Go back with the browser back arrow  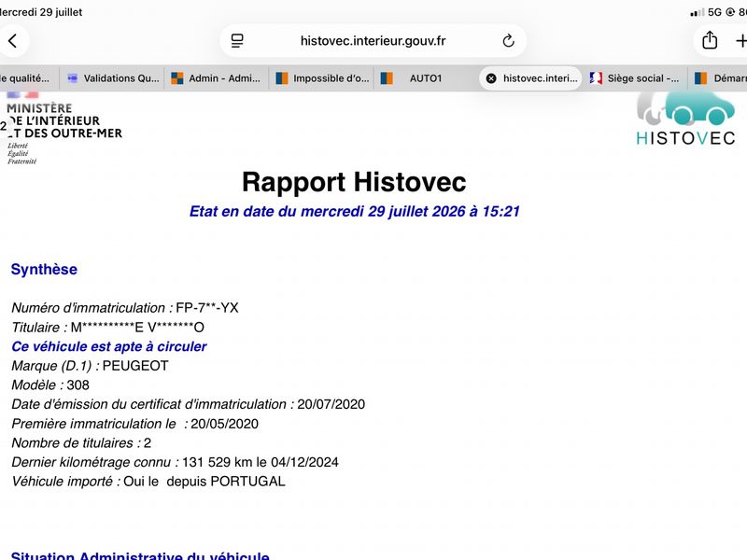tap(13, 41)
